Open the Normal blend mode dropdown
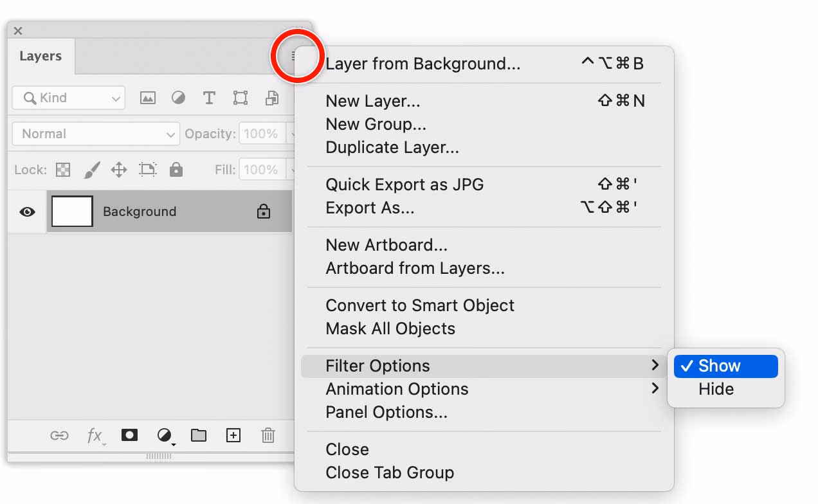 [x=95, y=134]
